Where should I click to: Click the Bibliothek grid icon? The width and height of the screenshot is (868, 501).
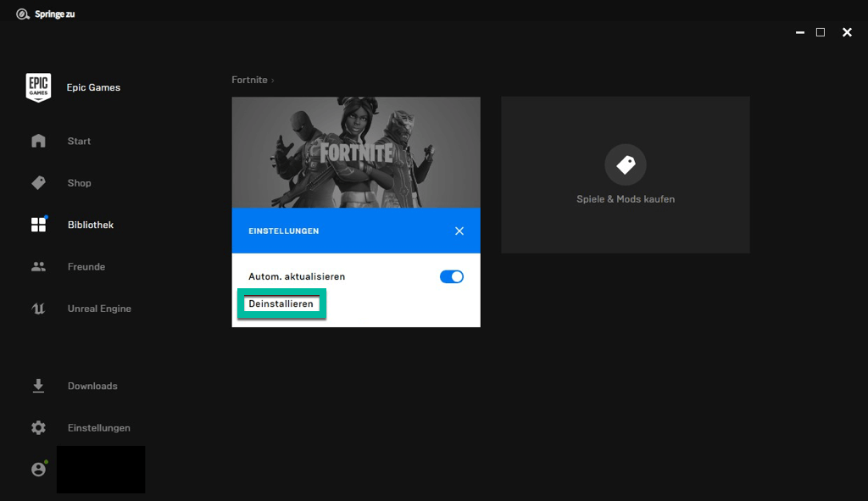(x=39, y=224)
